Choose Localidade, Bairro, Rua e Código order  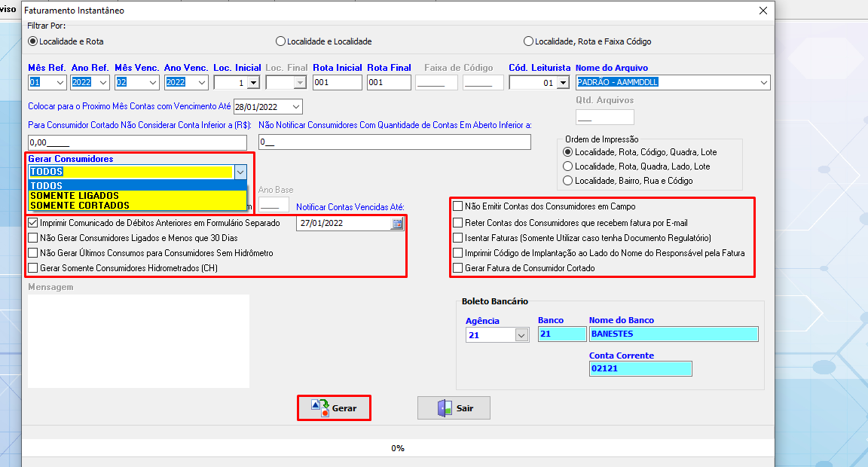click(x=568, y=181)
